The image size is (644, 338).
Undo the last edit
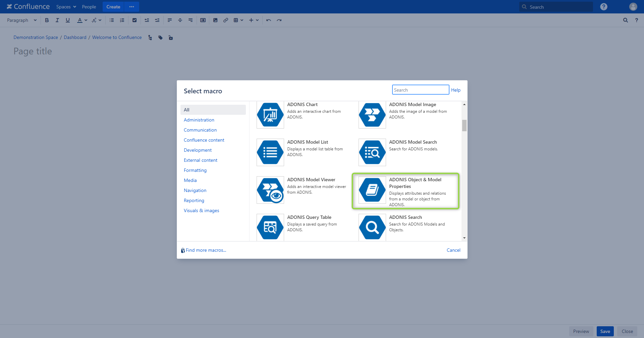(269, 20)
